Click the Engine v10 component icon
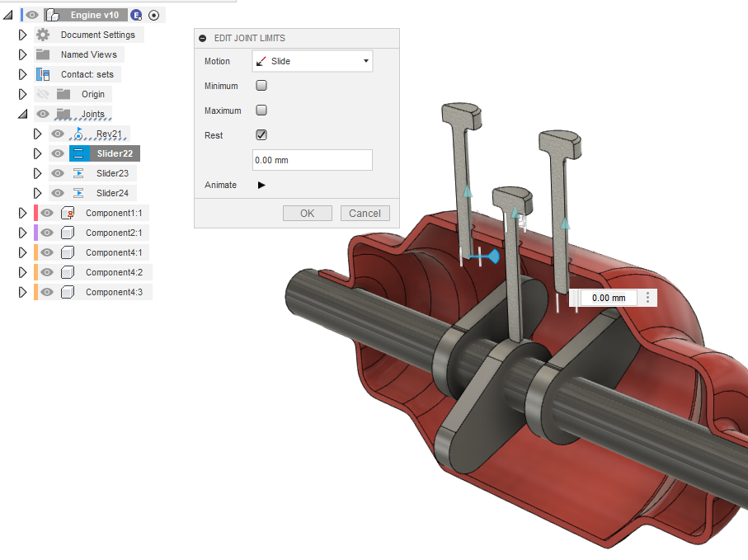 click(53, 16)
